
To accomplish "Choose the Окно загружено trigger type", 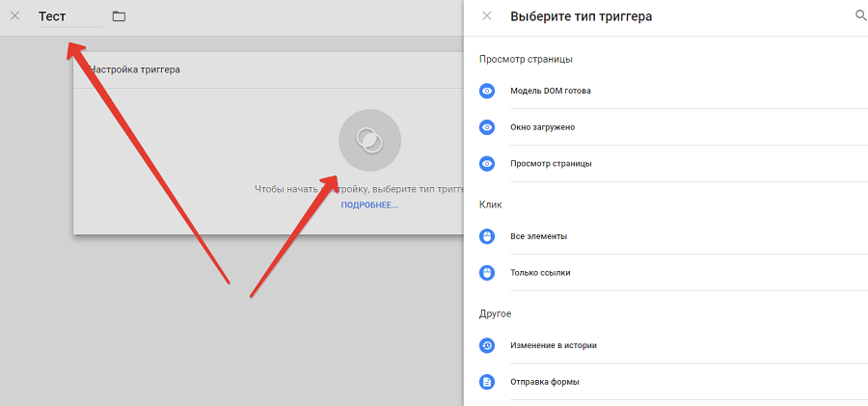I will (x=543, y=127).
